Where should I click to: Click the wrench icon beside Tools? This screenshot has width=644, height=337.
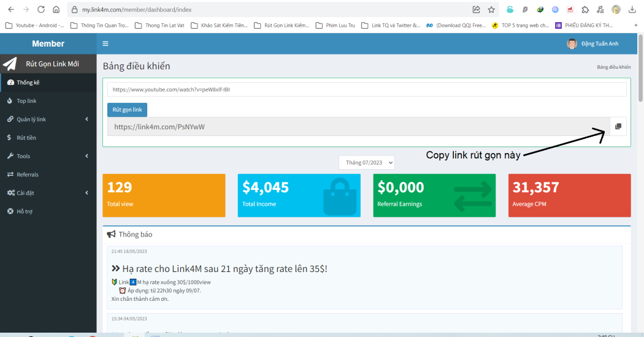[10, 156]
